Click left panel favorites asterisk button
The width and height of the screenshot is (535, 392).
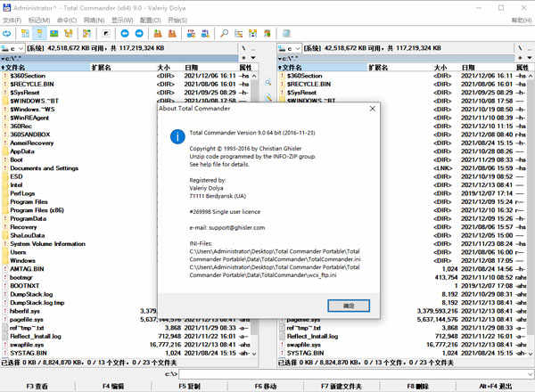[x=243, y=58]
